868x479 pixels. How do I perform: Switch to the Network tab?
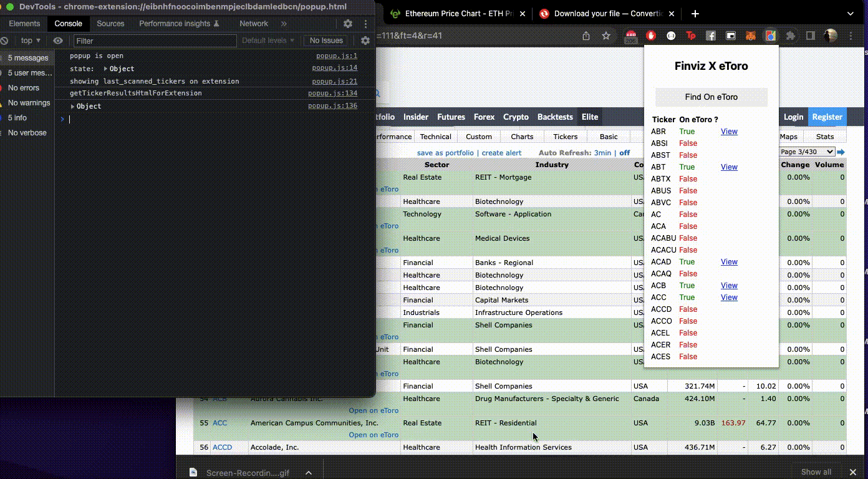pos(254,24)
